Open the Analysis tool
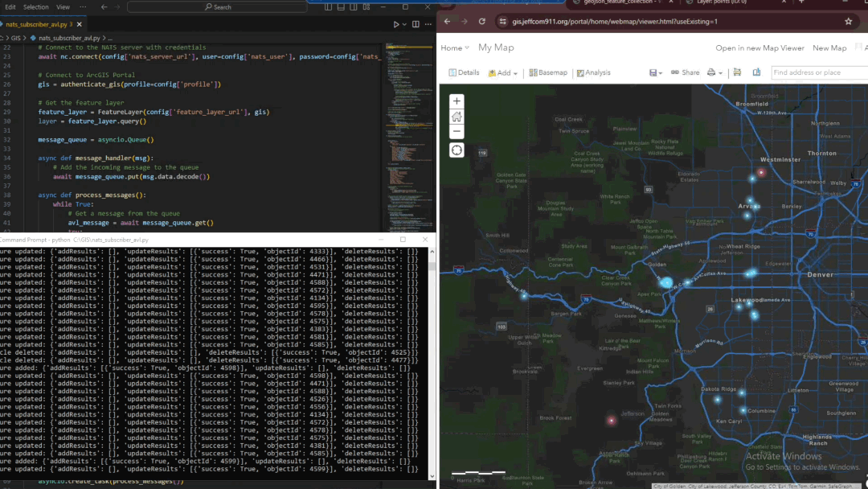868x489 pixels. [593, 72]
